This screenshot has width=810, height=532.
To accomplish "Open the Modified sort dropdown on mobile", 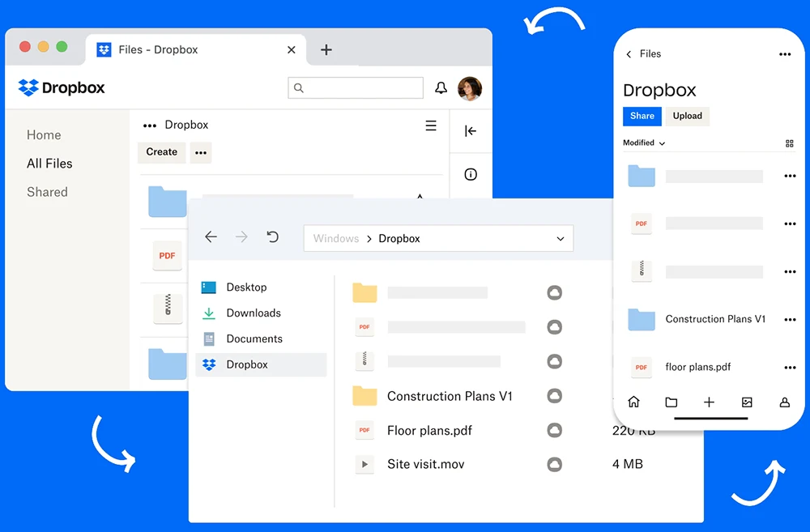I will 644,143.
